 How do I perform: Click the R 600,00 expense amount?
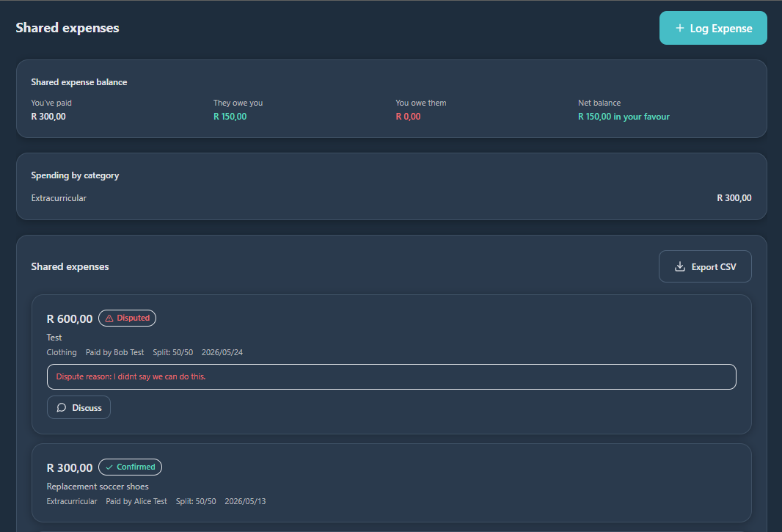[x=69, y=319]
